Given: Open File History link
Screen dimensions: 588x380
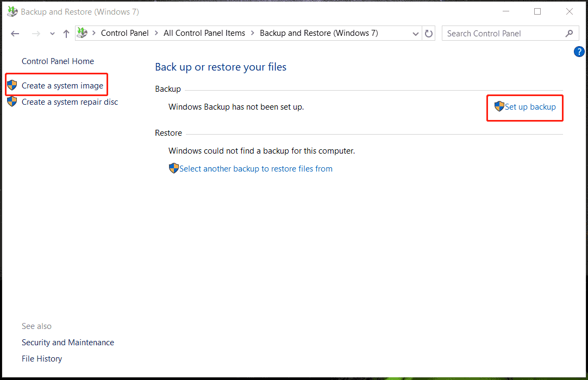Looking at the screenshot, I should click(42, 359).
